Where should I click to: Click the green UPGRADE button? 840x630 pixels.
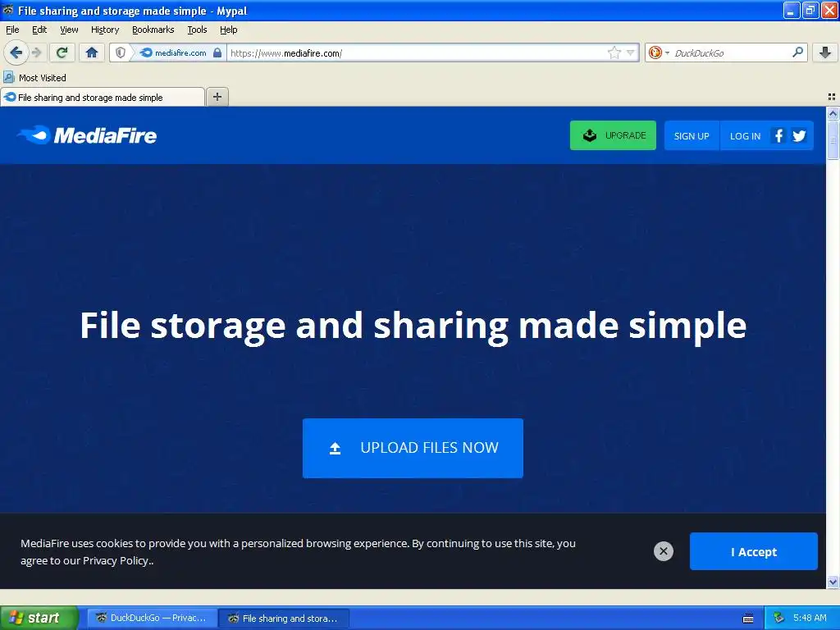pos(613,135)
